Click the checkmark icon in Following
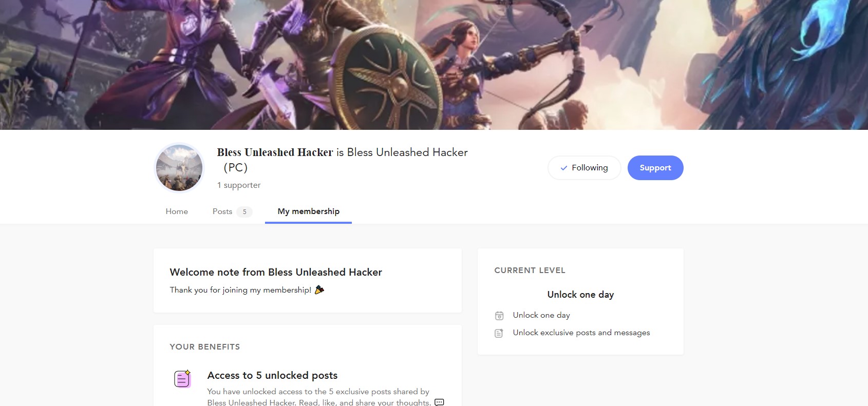Screen dimensions: 868x406 564,168
